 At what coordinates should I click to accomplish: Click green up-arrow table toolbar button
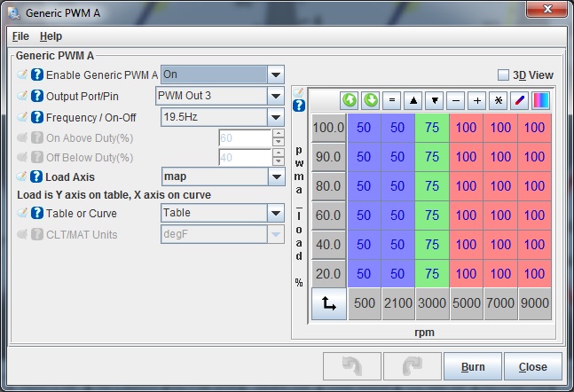350,100
